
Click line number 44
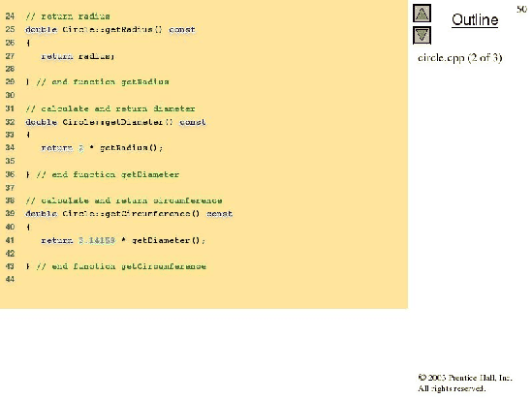[10, 279]
